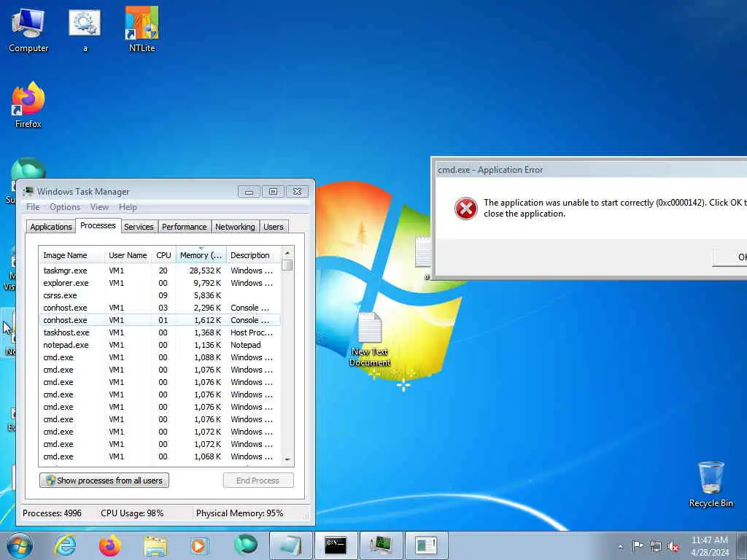Select the conhost.exe row using 2,296 K
747x560 pixels.
(x=160, y=308)
